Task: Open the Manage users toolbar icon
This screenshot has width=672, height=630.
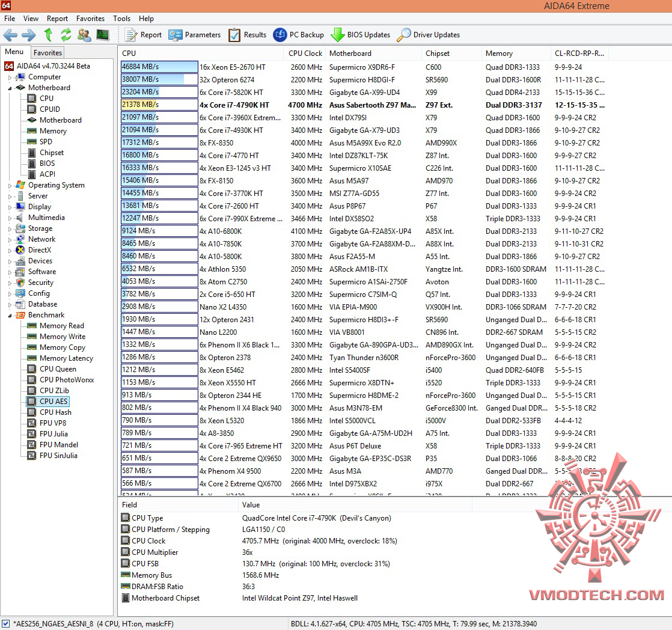Action: 84,35
